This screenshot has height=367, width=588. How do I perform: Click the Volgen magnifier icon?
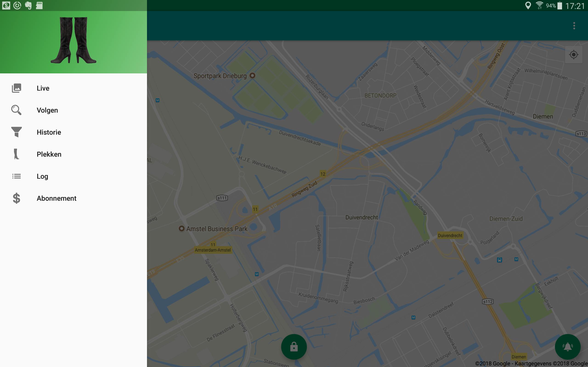click(x=16, y=110)
